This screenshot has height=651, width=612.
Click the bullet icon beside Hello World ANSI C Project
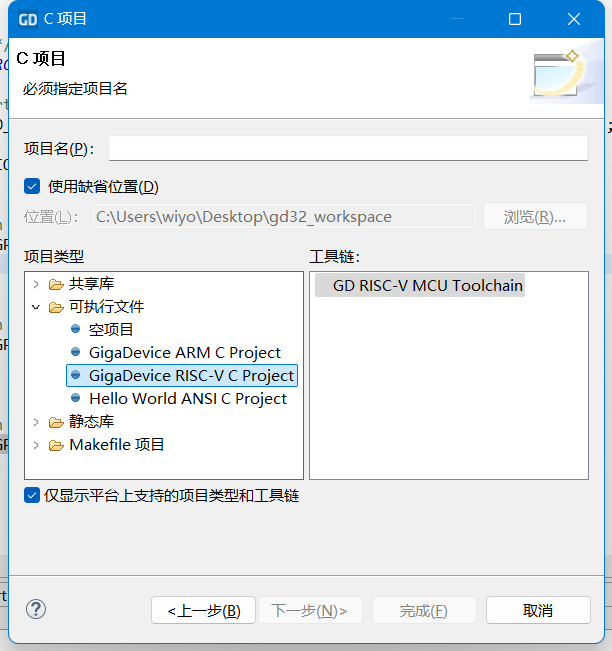pyautogui.click(x=76, y=398)
